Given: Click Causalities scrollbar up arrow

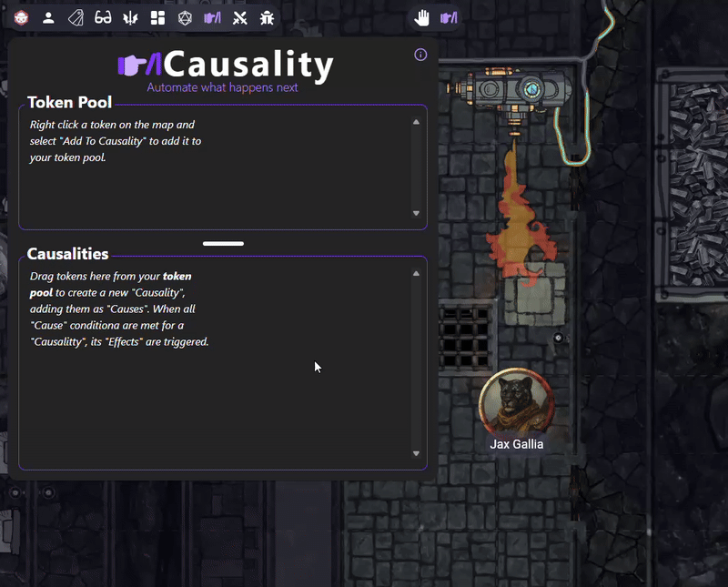Looking at the screenshot, I should pos(416,274).
